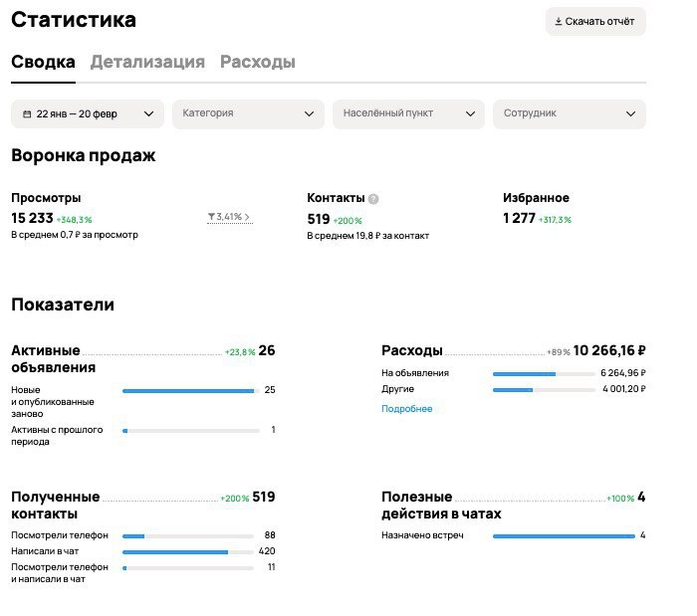Screen dimensions: 697x616
Task: Click the funnel icon next to 3,41%
Action: [211, 217]
